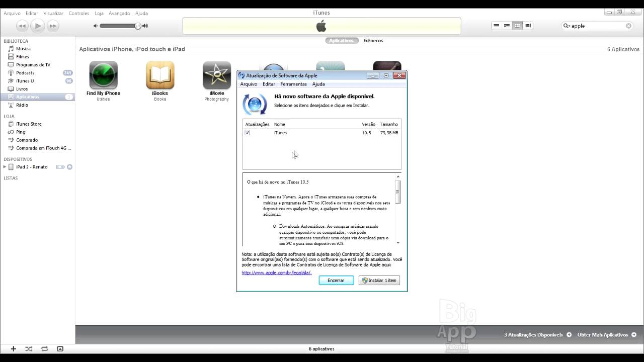Image resolution: width=644 pixels, height=362 pixels.
Task: Skip to previous track in iTunes
Action: click(22, 26)
